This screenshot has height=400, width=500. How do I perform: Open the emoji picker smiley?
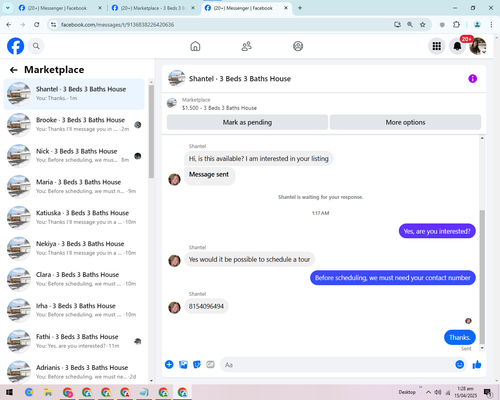click(460, 364)
